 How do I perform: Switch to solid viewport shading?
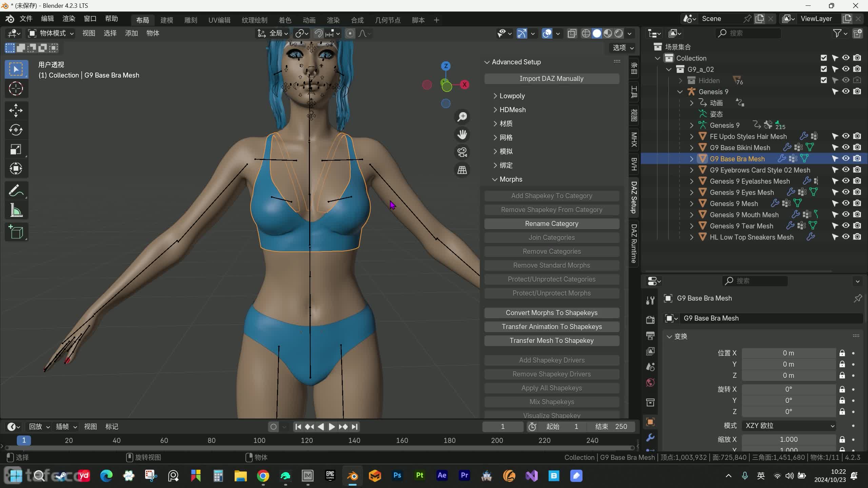coord(597,33)
